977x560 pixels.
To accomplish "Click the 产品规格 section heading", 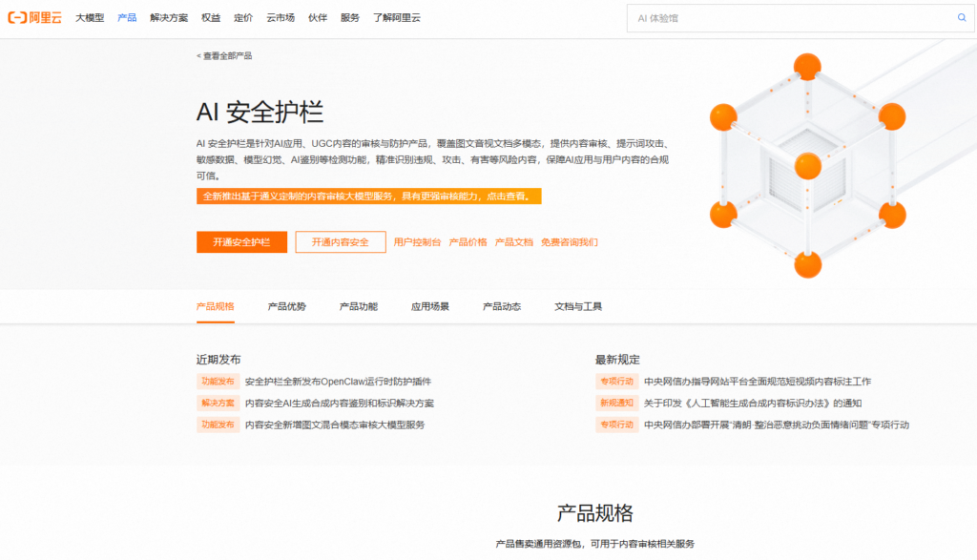I will point(595,513).
